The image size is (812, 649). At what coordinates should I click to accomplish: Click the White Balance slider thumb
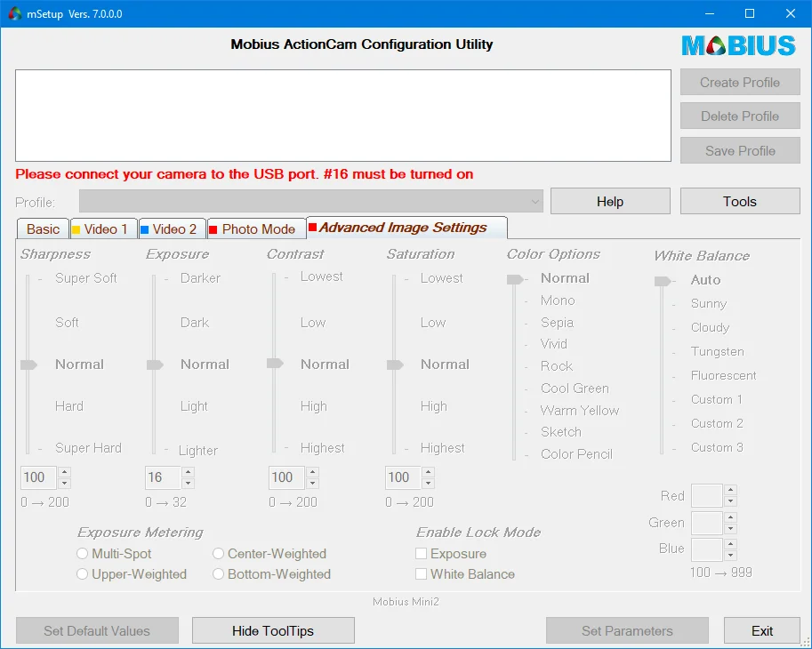coord(663,281)
